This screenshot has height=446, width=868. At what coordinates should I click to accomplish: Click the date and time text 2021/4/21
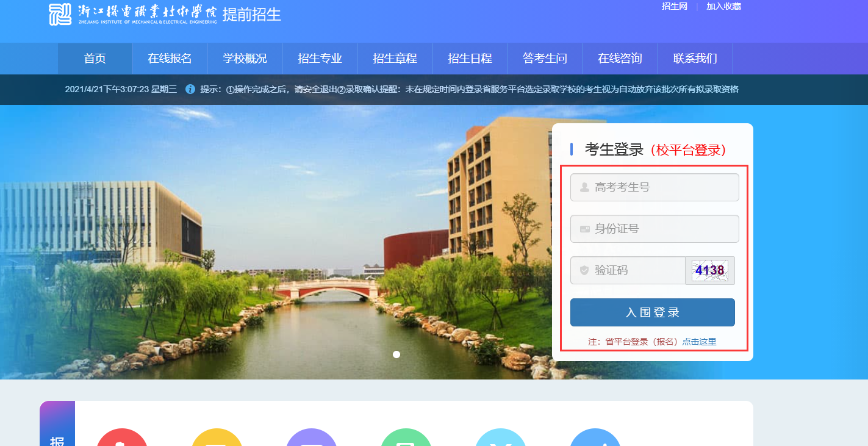click(121, 89)
